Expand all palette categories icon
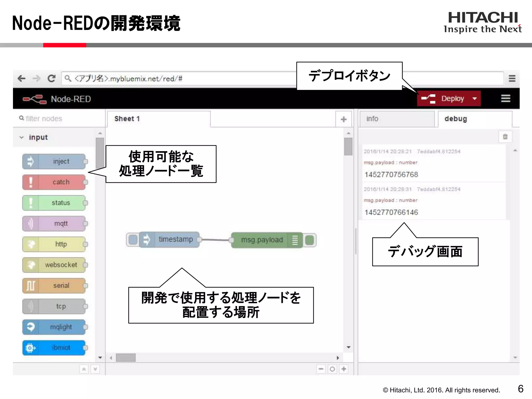Viewport: 532px width, 399px height. pos(95,369)
